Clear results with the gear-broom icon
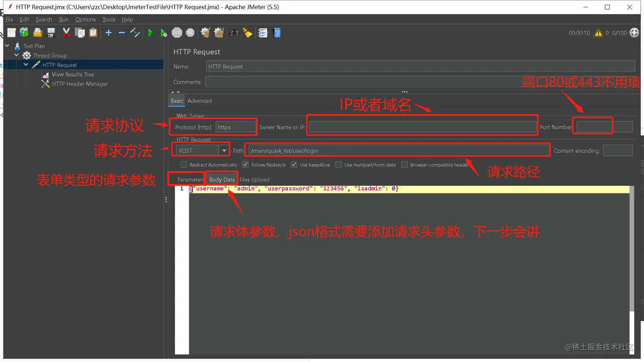Screen dimensions: 644x362 coord(205,33)
